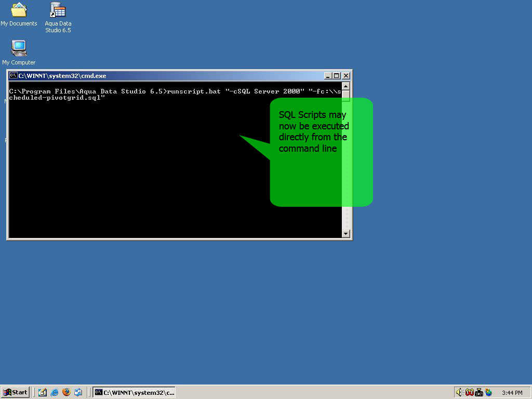Select the cmd.exe taskbar button
This screenshot has width=532, height=399.
[x=135, y=392]
